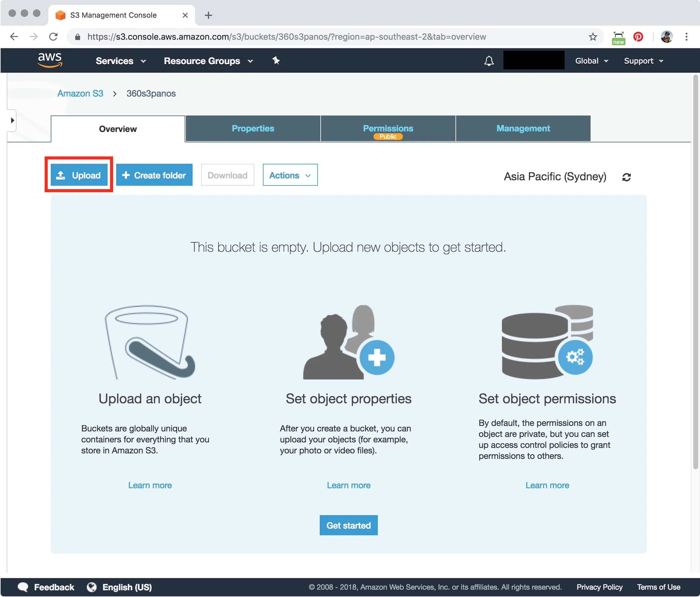Open Learn more under Set object properties
700x597 pixels.
pos(349,485)
